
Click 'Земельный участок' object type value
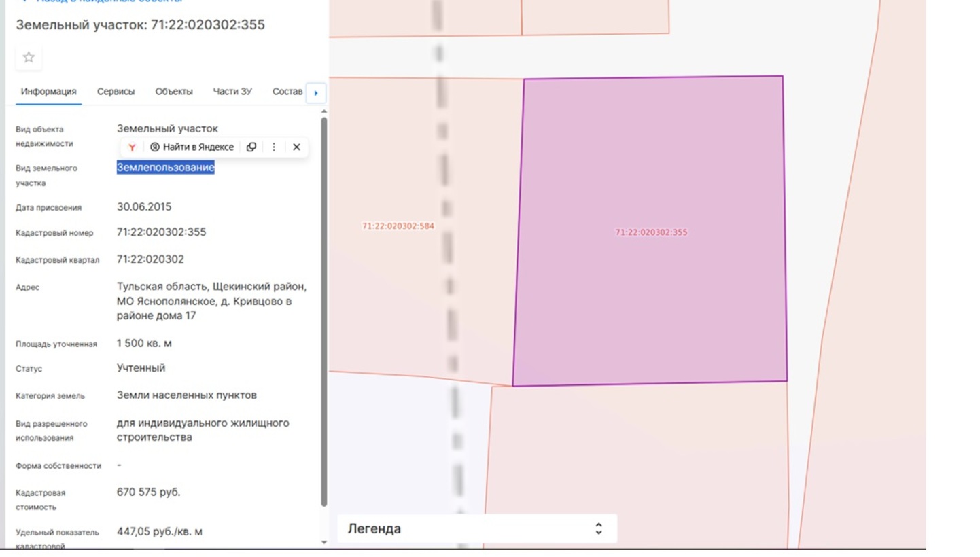(167, 128)
